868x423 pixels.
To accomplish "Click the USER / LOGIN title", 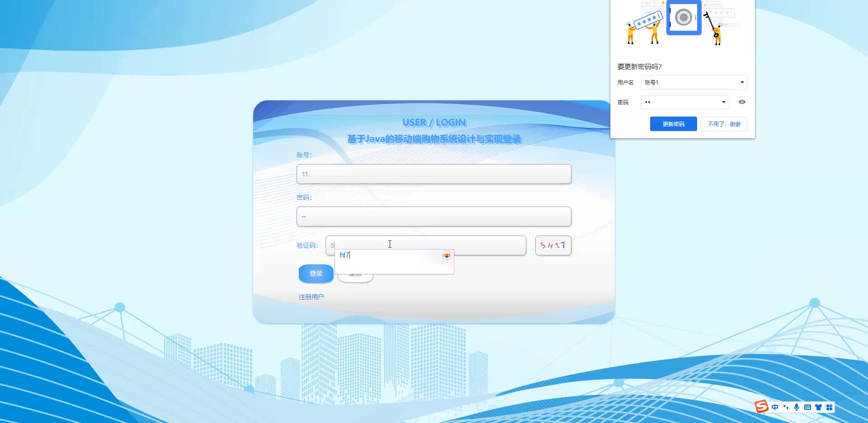I will [434, 122].
